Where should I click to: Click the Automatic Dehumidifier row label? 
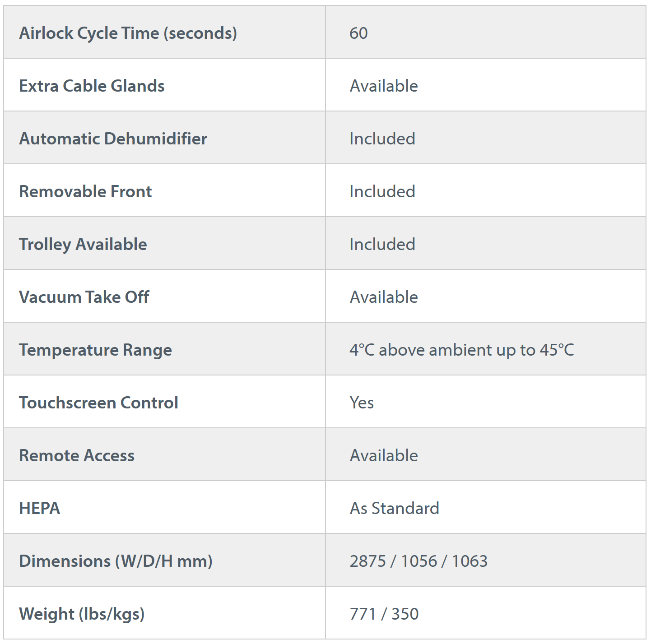(113, 139)
